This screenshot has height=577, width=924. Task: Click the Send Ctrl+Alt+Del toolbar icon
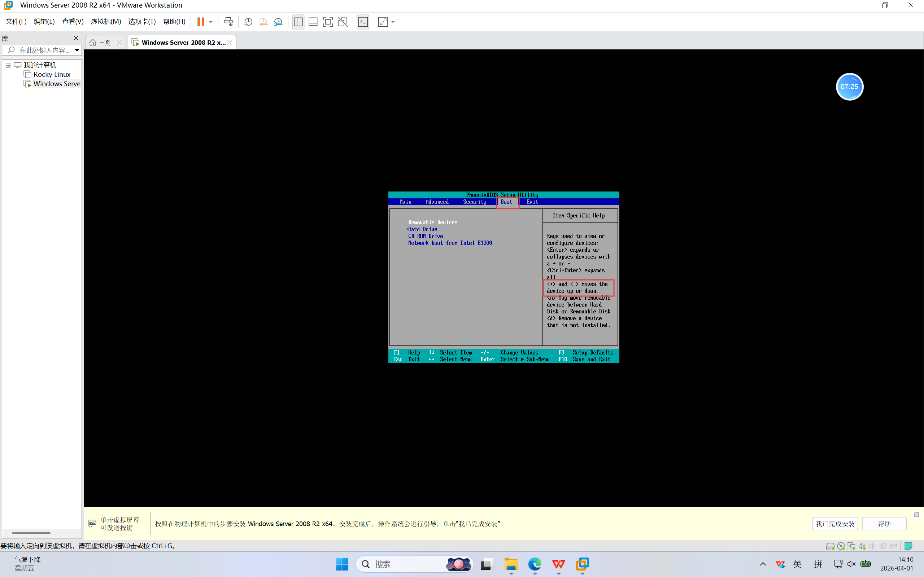[x=228, y=22]
